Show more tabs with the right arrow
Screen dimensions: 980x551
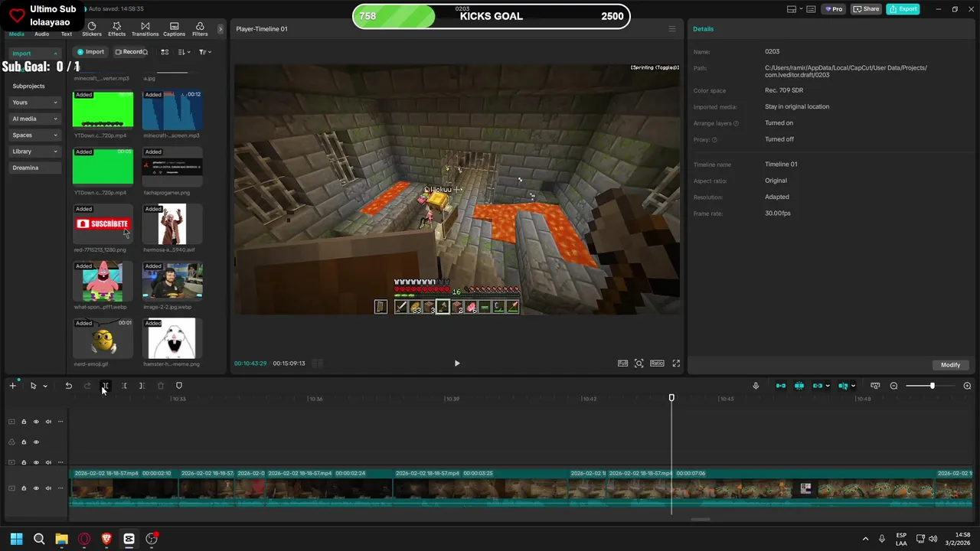point(220,29)
